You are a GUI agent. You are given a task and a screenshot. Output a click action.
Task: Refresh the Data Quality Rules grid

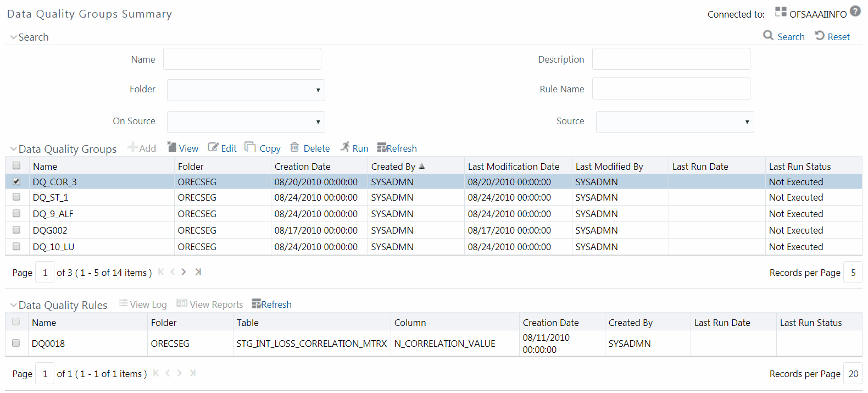tap(271, 304)
